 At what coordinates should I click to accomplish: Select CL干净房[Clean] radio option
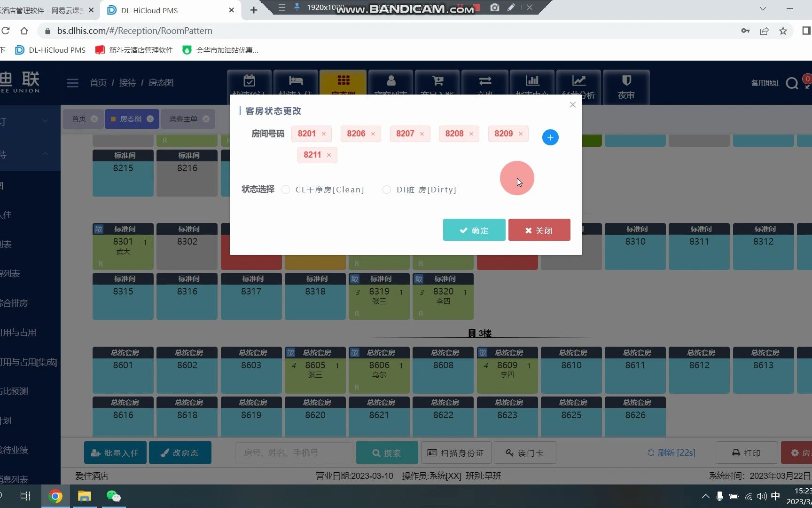coord(286,190)
